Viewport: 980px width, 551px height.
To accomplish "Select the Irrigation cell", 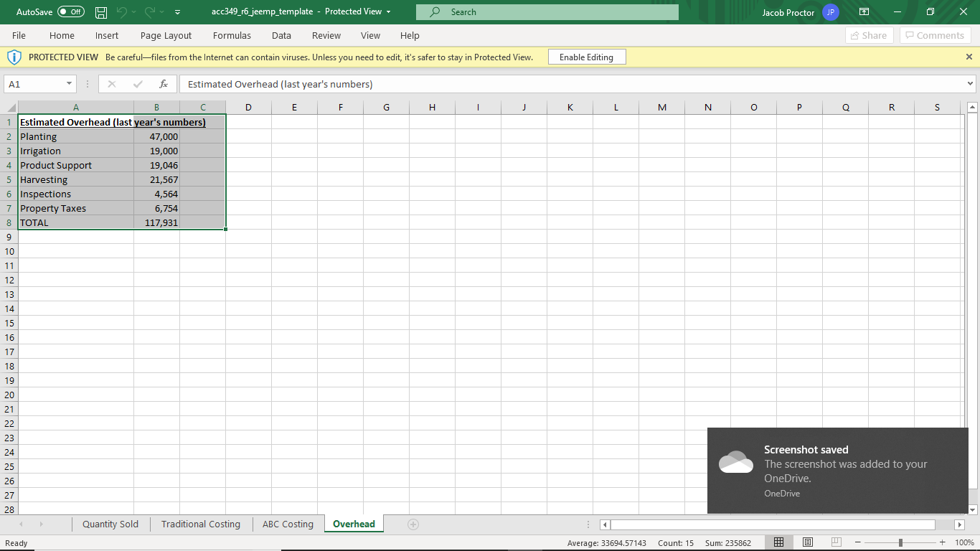I will tap(76, 151).
